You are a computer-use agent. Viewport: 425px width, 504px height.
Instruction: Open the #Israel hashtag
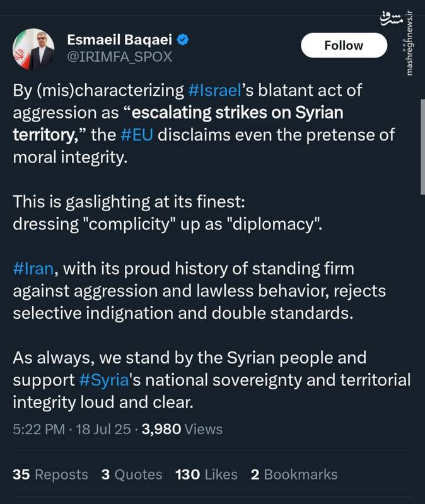point(216,89)
